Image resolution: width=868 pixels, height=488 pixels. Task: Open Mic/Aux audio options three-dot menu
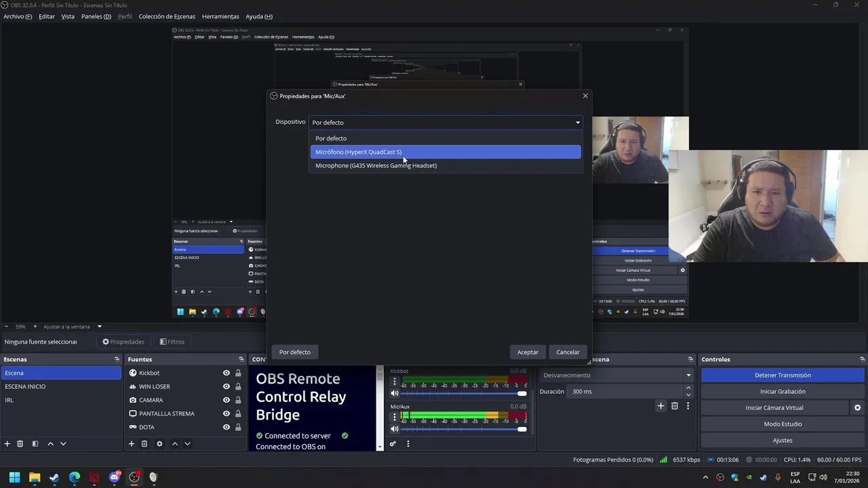click(395, 417)
